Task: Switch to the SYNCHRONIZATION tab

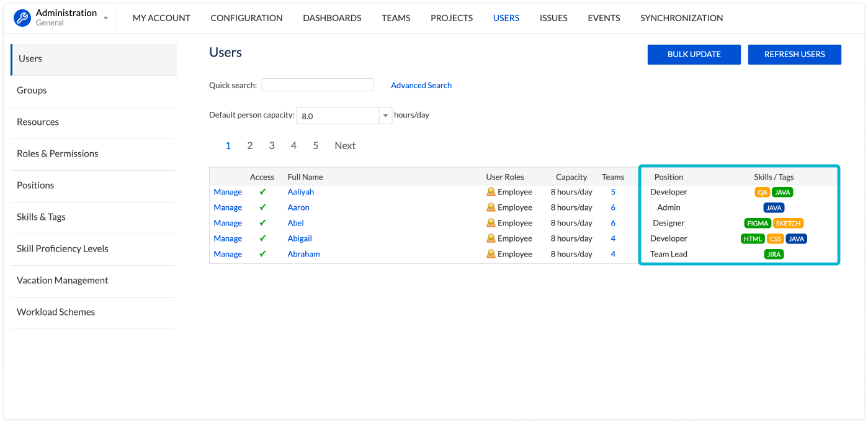Action: coord(681,18)
